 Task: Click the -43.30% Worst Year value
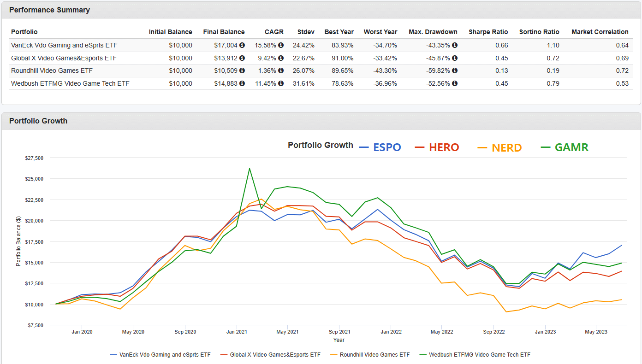[386, 70]
